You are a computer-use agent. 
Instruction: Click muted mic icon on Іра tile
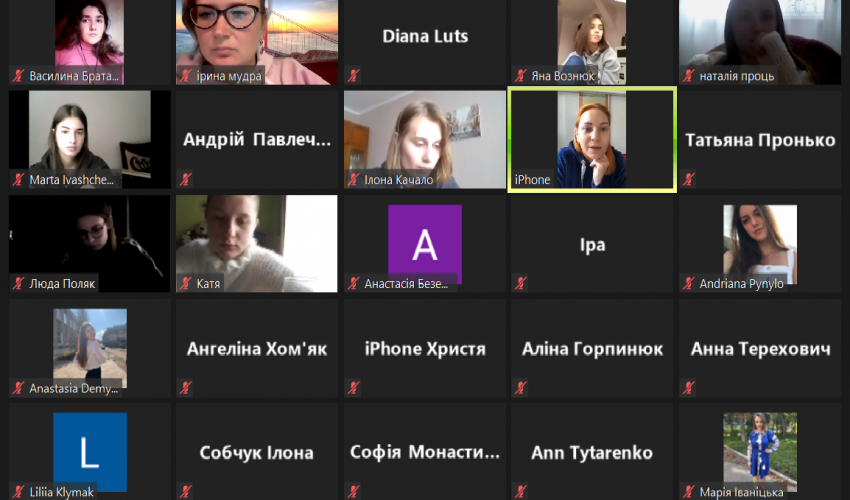click(521, 283)
